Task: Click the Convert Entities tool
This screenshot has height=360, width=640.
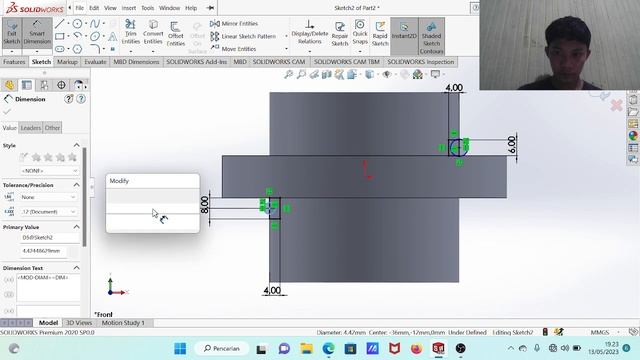Action: tap(153, 32)
